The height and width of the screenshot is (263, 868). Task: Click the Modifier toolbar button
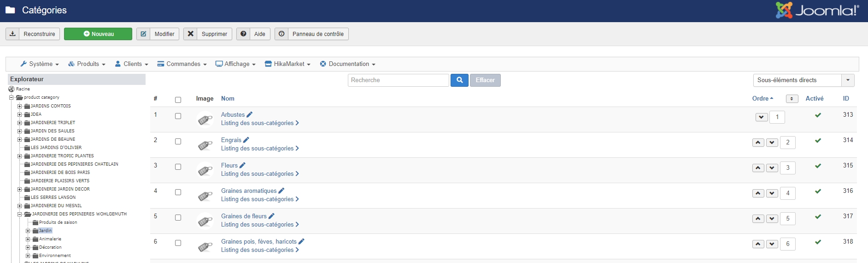coord(158,34)
